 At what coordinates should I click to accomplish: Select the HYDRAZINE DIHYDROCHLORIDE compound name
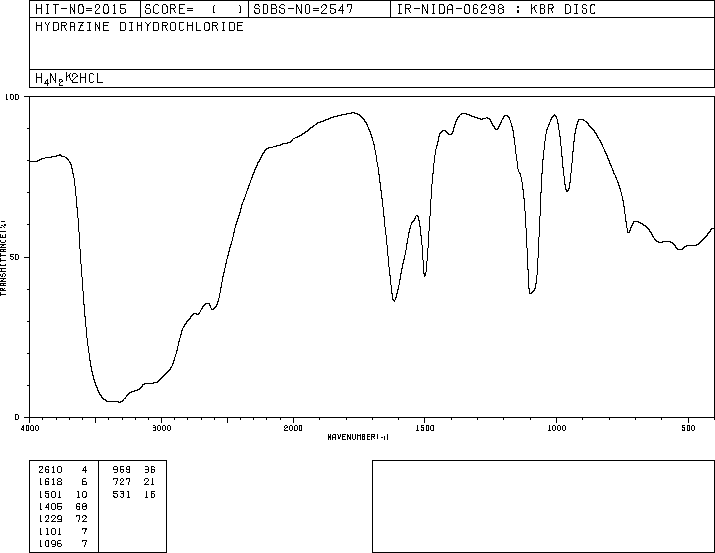[140, 27]
